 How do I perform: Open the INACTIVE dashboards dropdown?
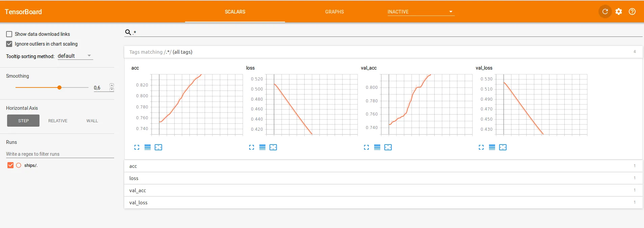coord(420,12)
